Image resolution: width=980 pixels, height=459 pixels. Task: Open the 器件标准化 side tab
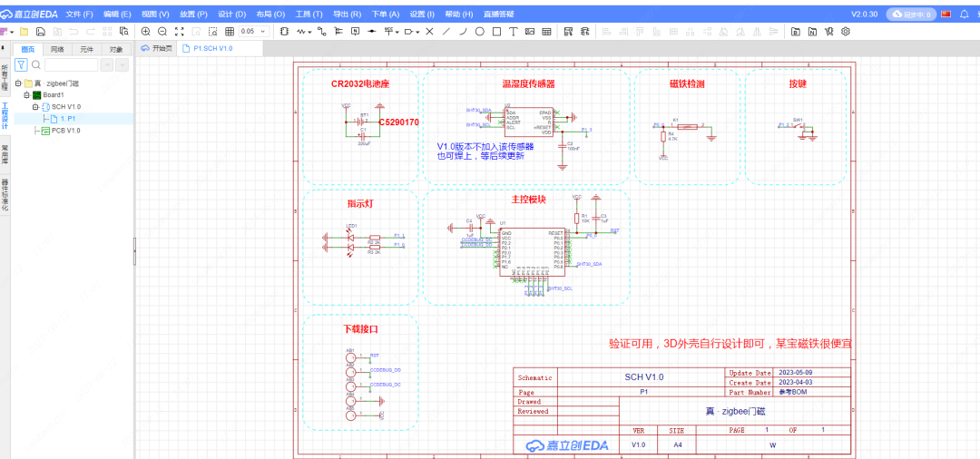coord(5,196)
